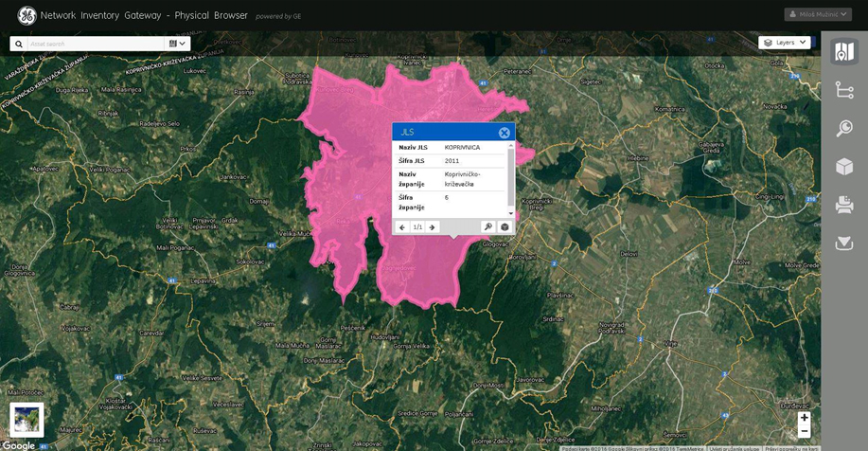868x451 pixels.
Task: Open the map view in the sidebar
Action: pyautogui.click(x=843, y=51)
